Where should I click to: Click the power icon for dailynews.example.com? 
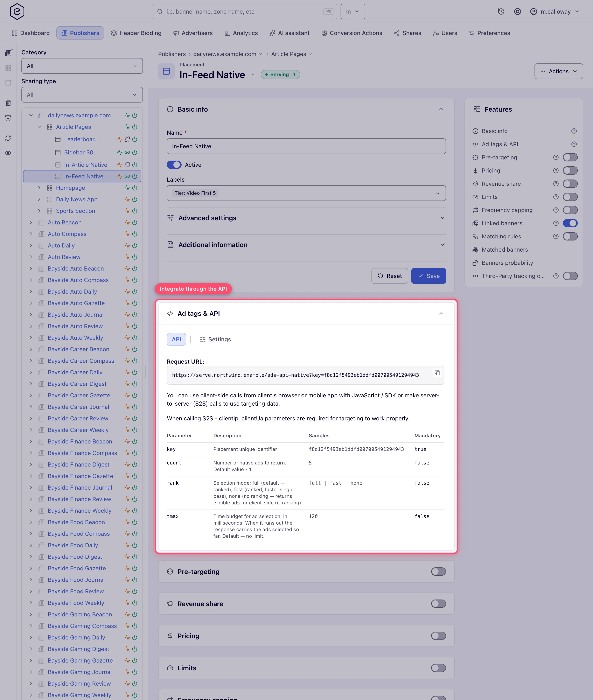pos(134,115)
